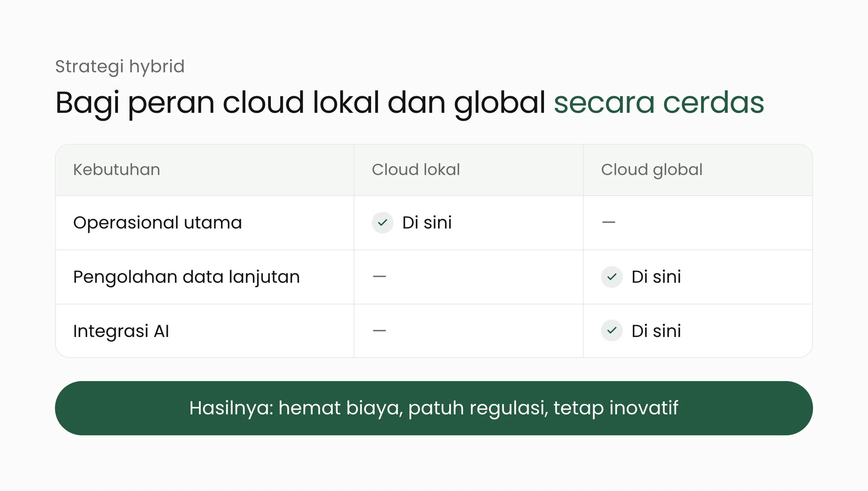
Task: Click the green secara cerdas heading text
Action: [659, 103]
